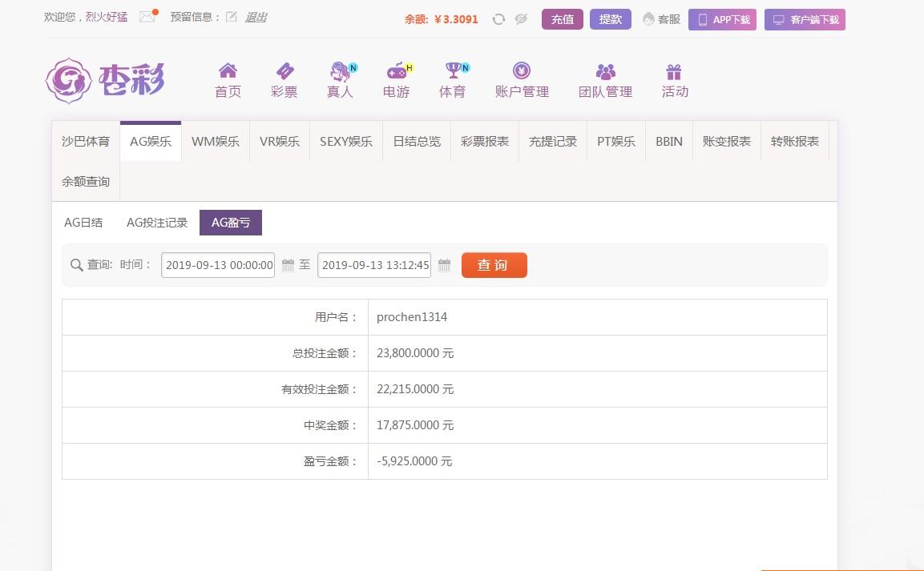Toggle the balance visibility eye icon

[521, 18]
